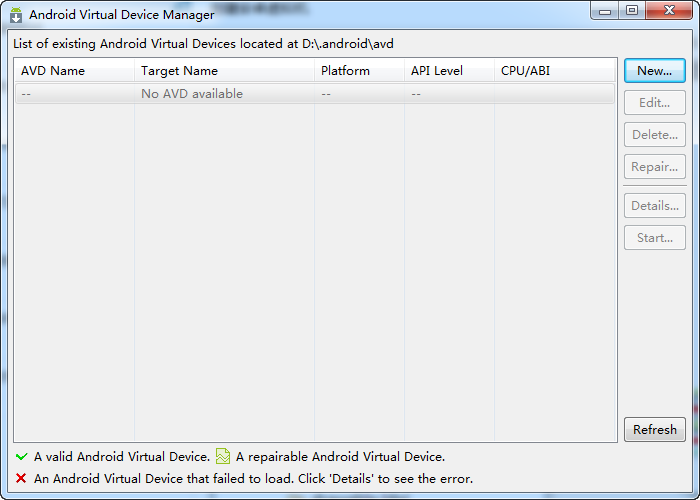Click the Target Name column header
The image size is (700, 500).
224,71
